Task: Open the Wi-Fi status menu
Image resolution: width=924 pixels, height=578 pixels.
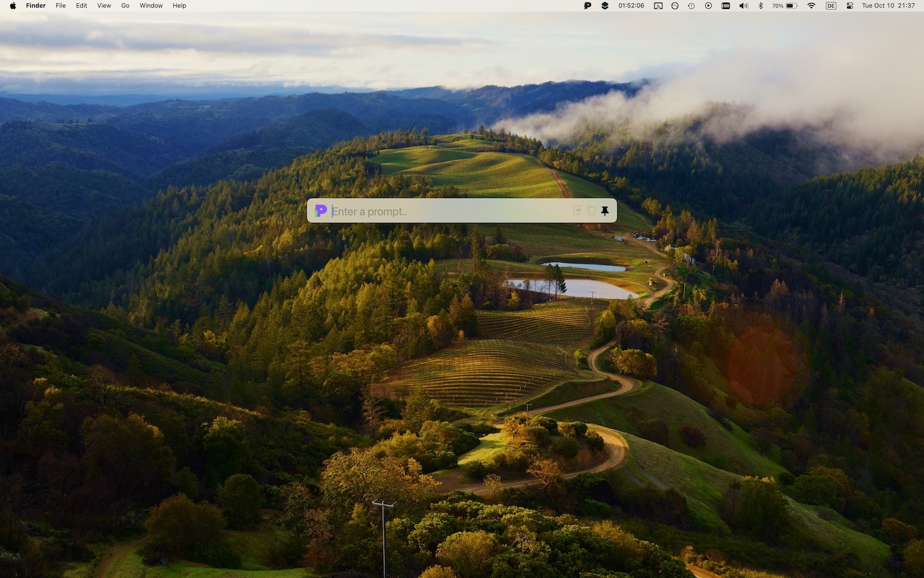Action: [811, 6]
